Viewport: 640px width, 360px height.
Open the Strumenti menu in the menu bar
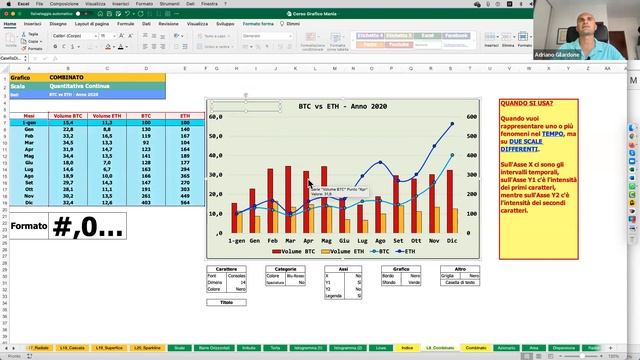pyautogui.click(x=169, y=4)
